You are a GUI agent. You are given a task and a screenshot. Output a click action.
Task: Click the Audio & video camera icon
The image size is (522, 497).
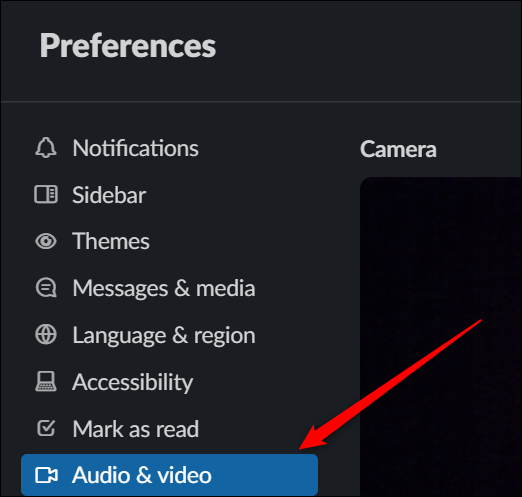(x=46, y=475)
